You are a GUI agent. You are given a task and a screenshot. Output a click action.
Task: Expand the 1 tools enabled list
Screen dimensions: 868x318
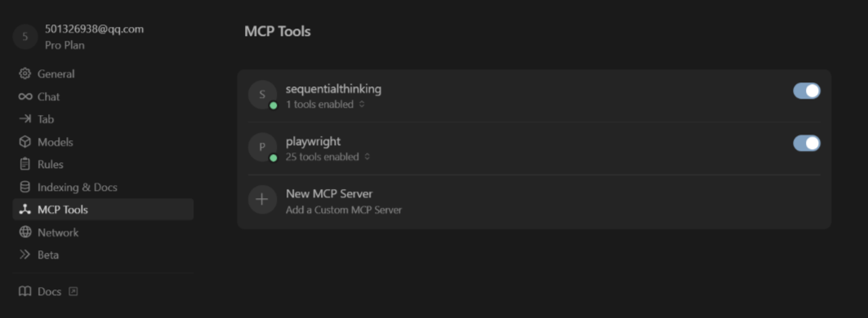click(x=326, y=104)
